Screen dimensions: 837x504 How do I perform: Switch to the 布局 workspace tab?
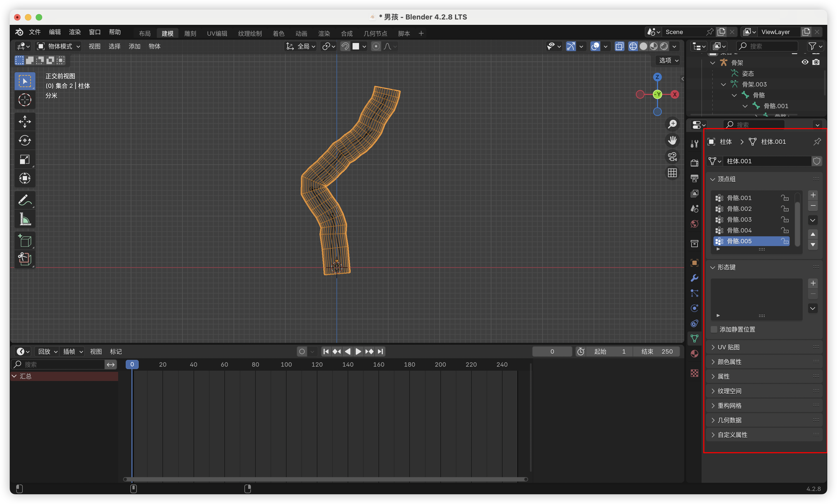coord(145,33)
